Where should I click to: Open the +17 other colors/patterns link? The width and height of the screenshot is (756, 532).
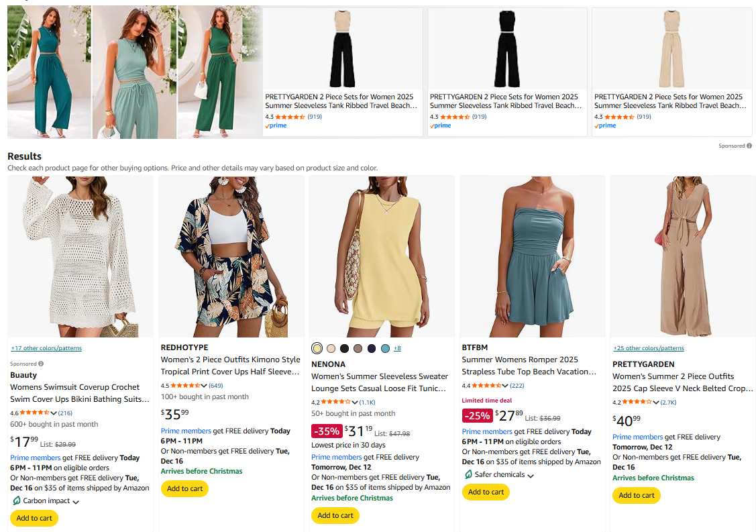coord(46,348)
